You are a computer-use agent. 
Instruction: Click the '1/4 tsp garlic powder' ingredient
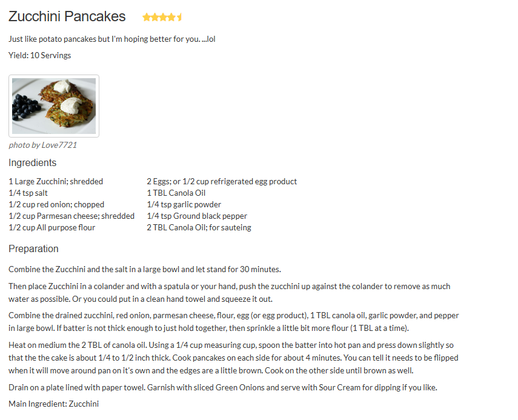pos(184,205)
